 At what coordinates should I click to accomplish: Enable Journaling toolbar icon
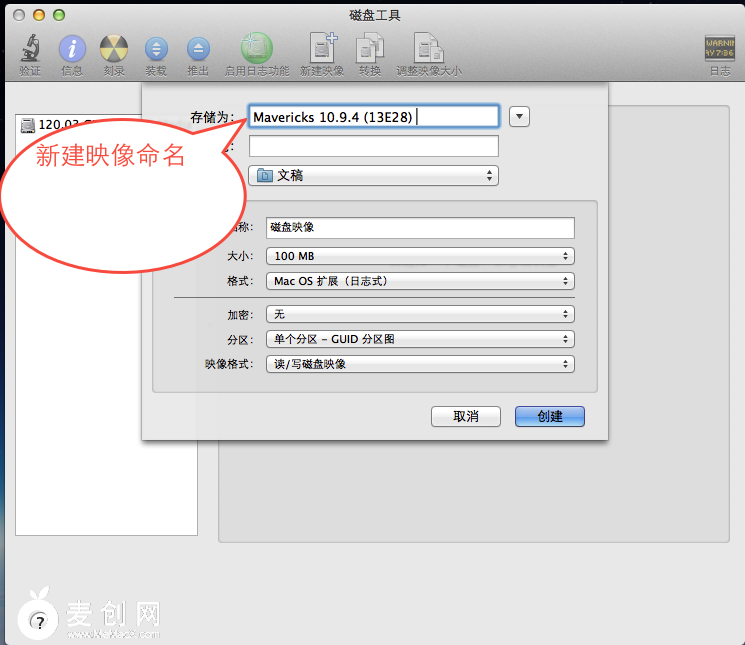(x=257, y=48)
